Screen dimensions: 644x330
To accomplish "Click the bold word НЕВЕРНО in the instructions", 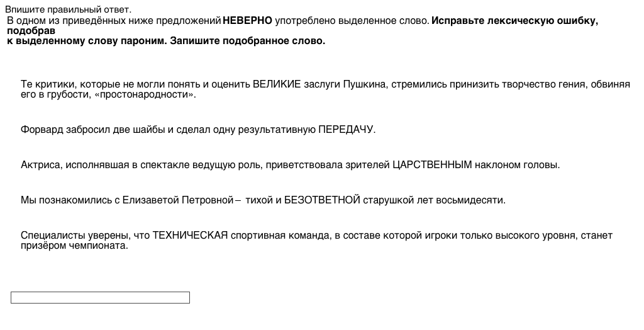I will click(247, 21).
